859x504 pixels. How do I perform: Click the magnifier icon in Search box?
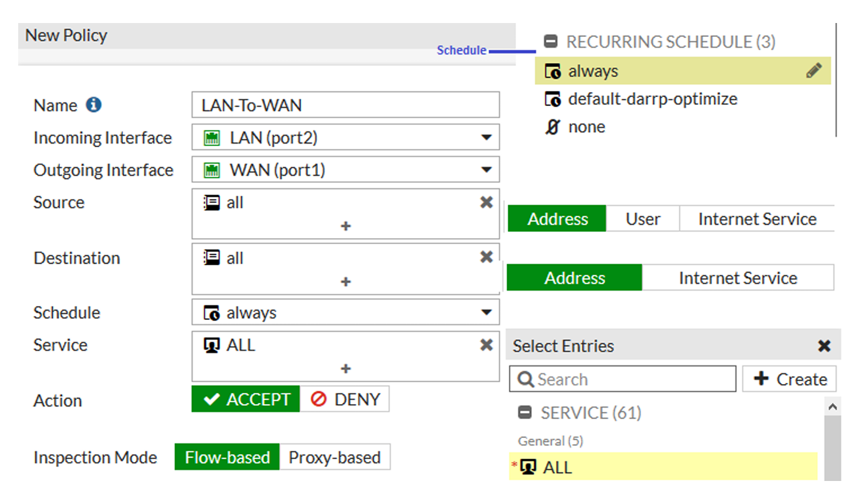click(x=526, y=380)
